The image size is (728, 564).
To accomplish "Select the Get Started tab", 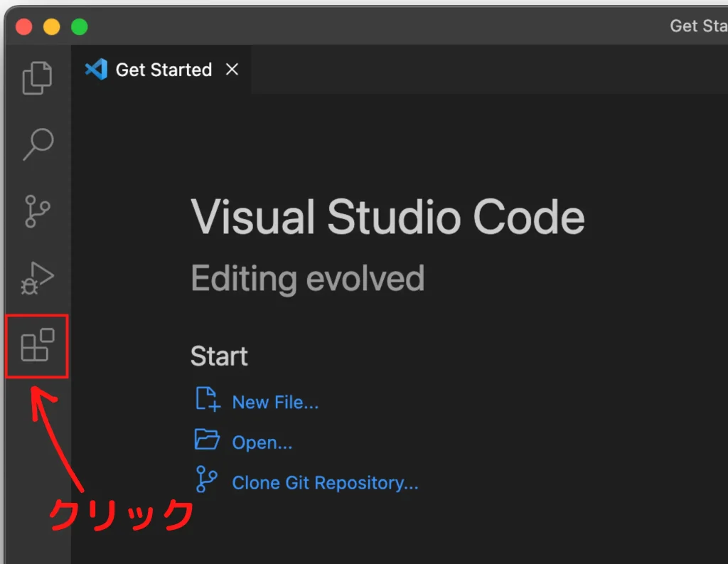I will [161, 70].
